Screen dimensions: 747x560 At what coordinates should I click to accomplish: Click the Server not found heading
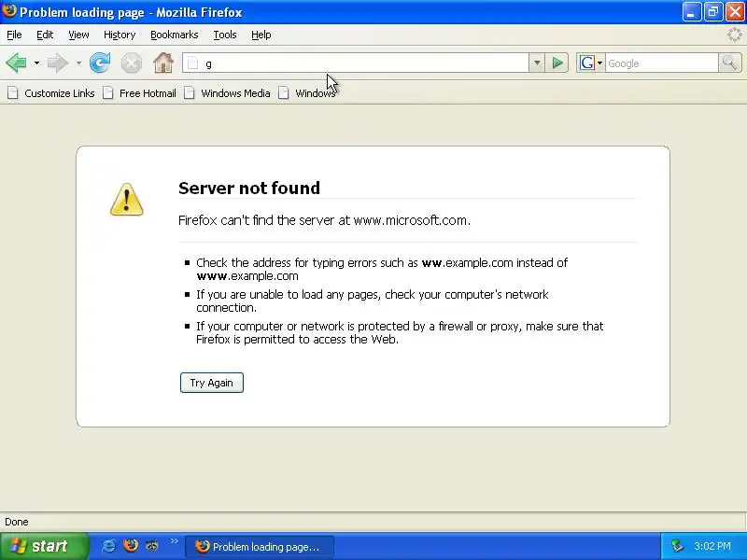click(249, 189)
